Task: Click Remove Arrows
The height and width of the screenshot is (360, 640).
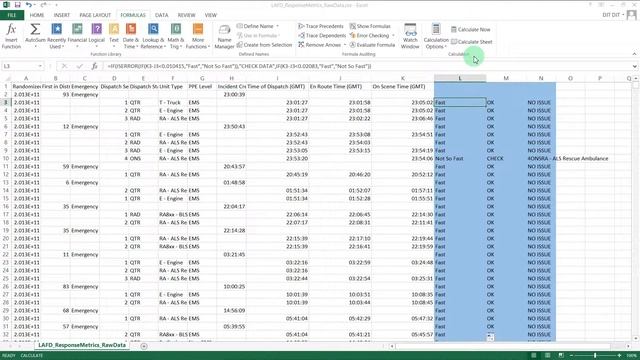Action: pos(320,45)
